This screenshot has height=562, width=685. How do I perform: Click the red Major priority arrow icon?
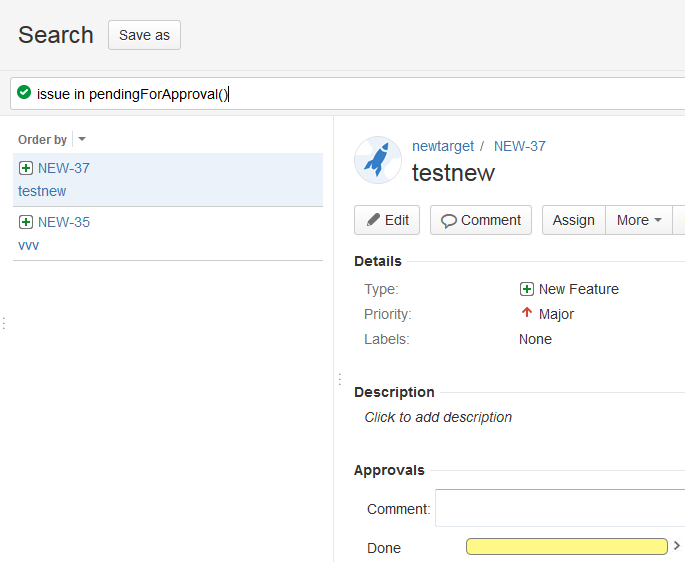pyautogui.click(x=527, y=313)
